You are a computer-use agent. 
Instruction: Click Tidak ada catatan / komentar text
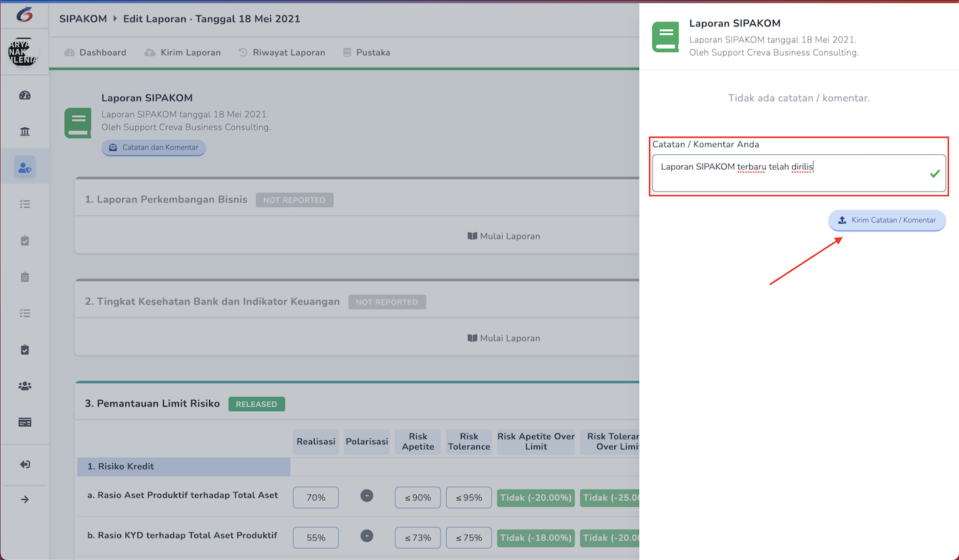[799, 98]
